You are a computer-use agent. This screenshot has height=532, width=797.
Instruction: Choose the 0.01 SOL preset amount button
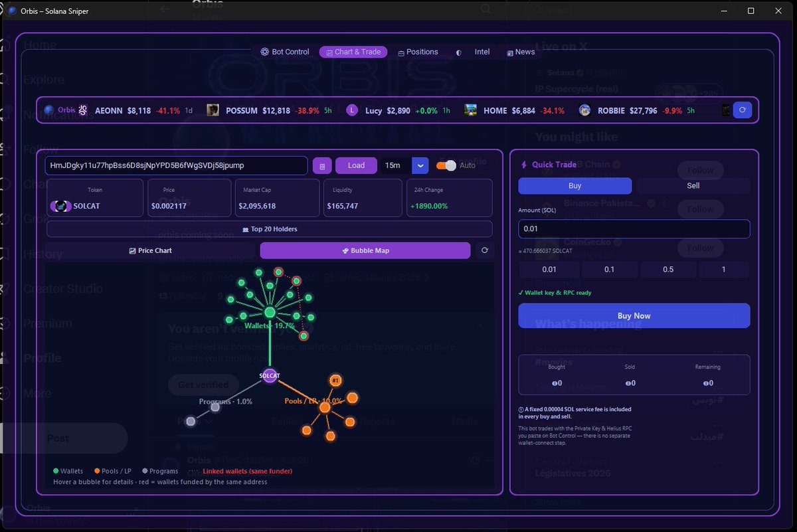coord(549,270)
